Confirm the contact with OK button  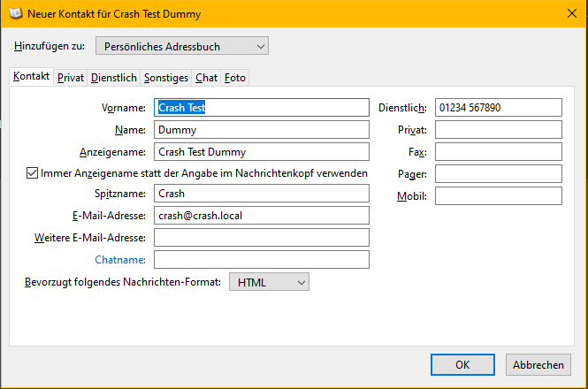[x=462, y=364]
